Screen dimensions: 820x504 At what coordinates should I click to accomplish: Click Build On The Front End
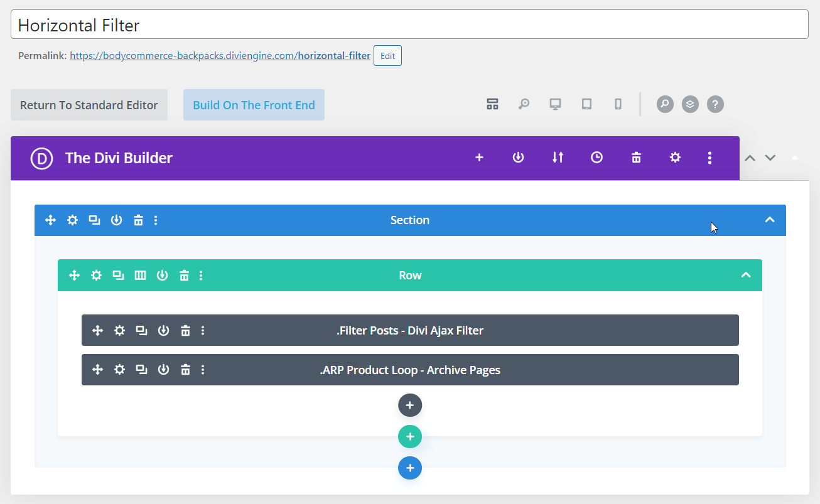coord(254,105)
